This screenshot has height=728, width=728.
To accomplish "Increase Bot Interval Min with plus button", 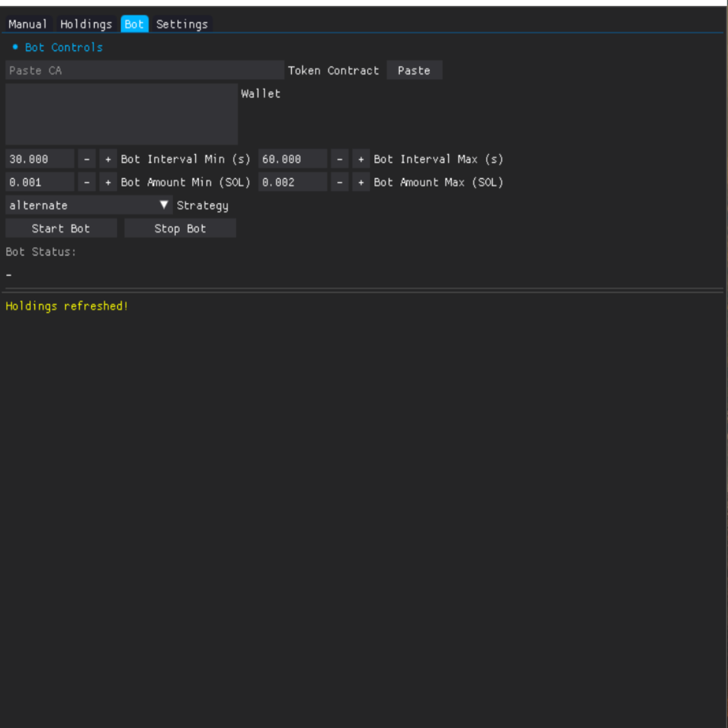I will 108,159.
